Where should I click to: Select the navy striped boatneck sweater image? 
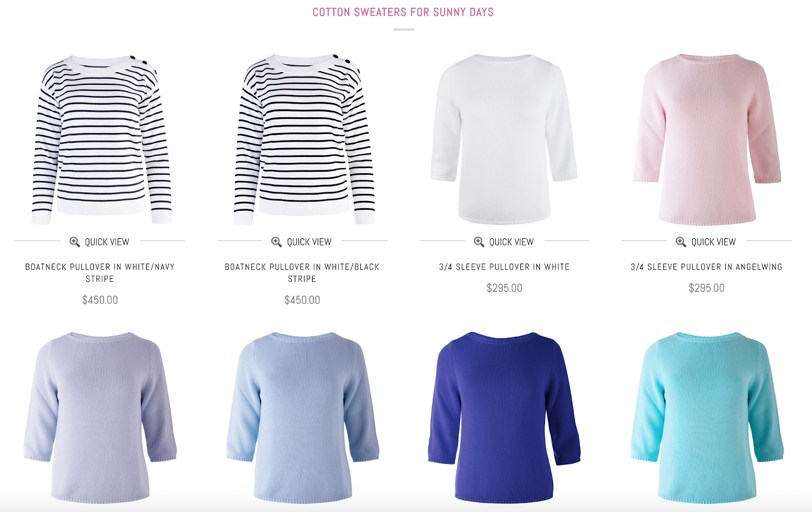pos(101,139)
